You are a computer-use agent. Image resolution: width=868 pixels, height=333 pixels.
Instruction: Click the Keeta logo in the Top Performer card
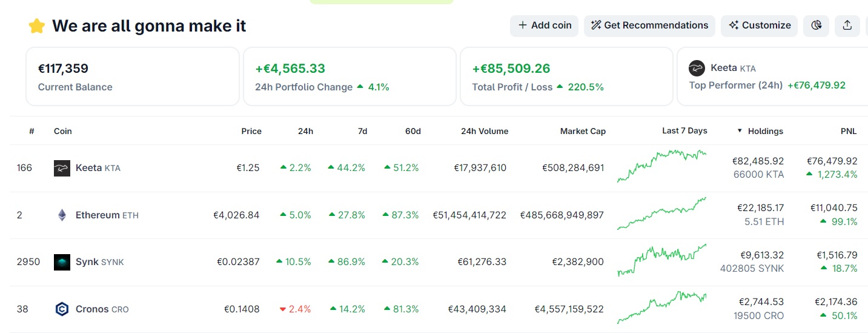click(x=697, y=69)
